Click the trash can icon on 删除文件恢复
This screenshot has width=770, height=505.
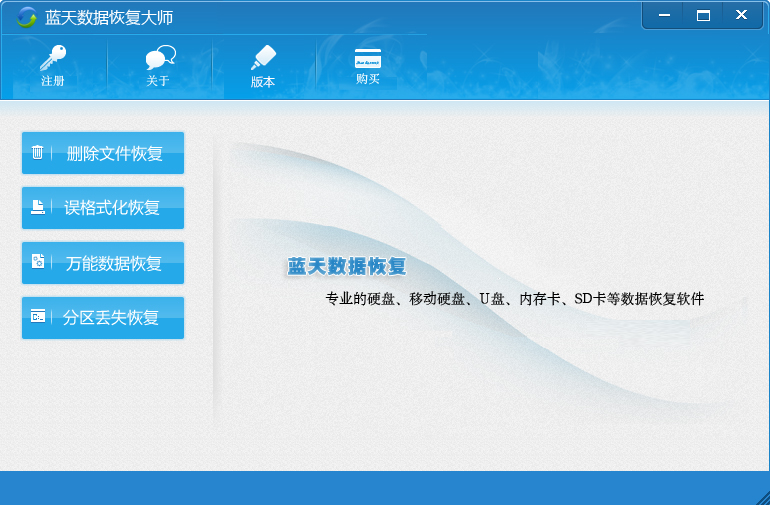pos(38,153)
